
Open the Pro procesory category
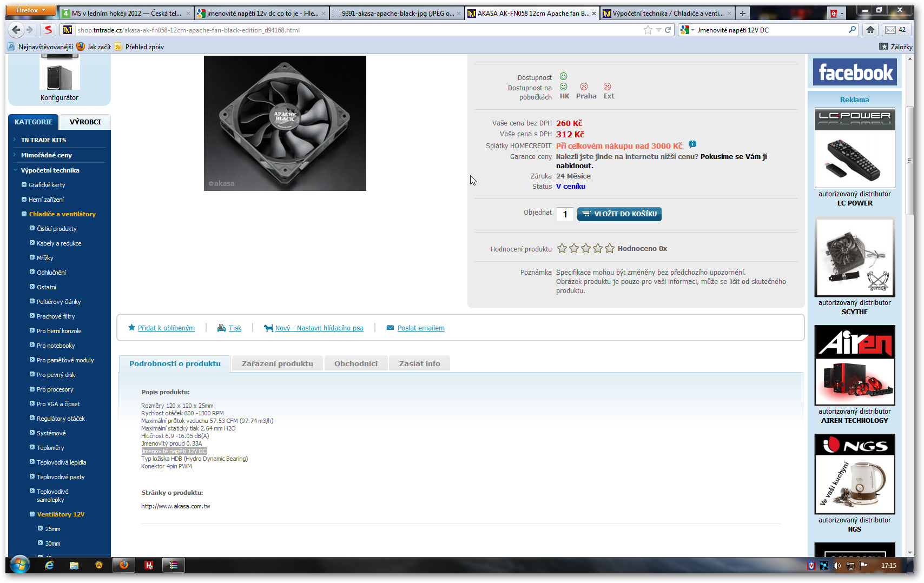(x=55, y=389)
